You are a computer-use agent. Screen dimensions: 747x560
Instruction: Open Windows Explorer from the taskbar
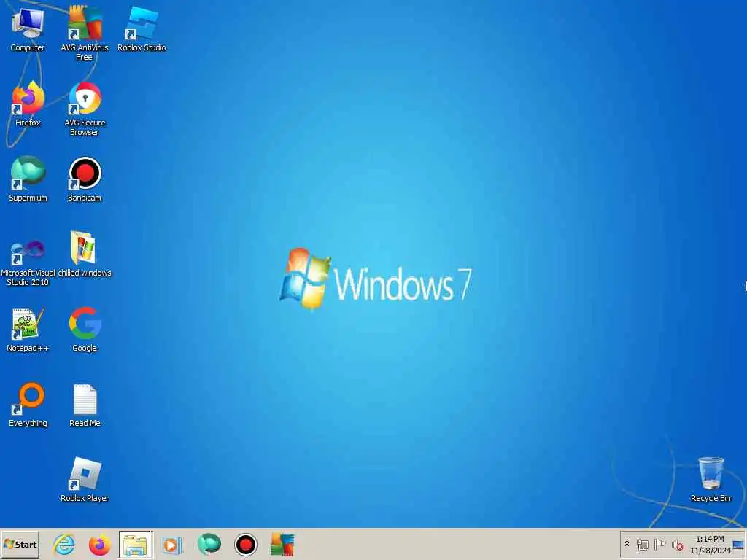136,545
